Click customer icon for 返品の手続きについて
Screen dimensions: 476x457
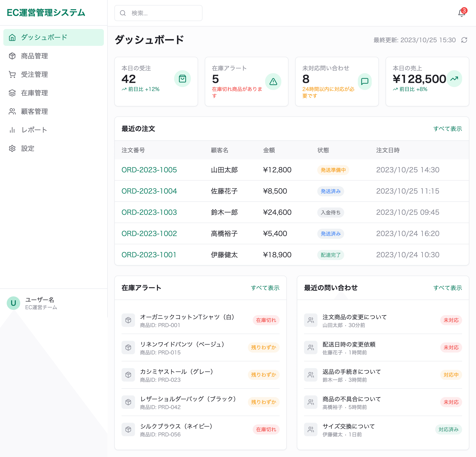click(x=311, y=375)
